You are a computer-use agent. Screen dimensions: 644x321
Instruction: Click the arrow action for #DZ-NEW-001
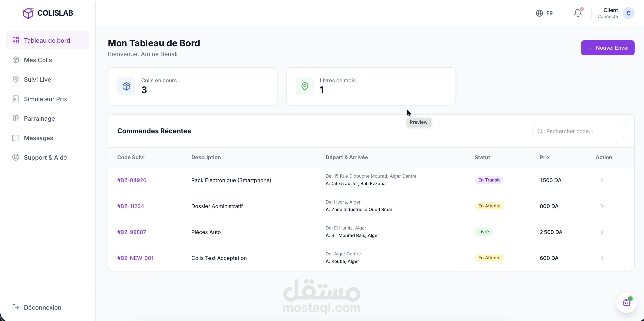(601, 258)
